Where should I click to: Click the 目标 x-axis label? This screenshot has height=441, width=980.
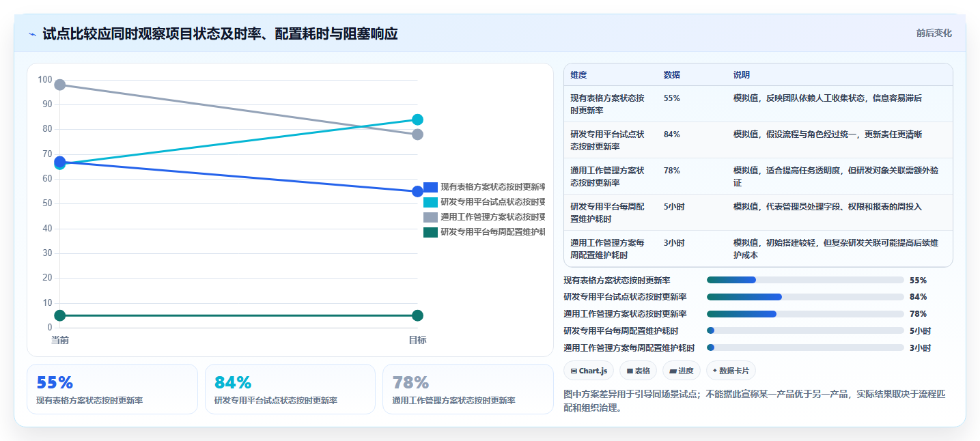[418, 340]
